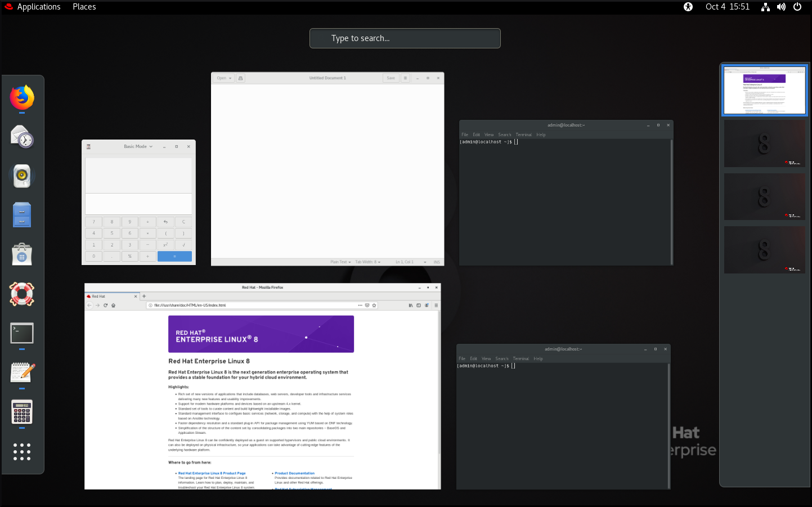Open Plain Text language dropdown in gedit

(x=340, y=262)
